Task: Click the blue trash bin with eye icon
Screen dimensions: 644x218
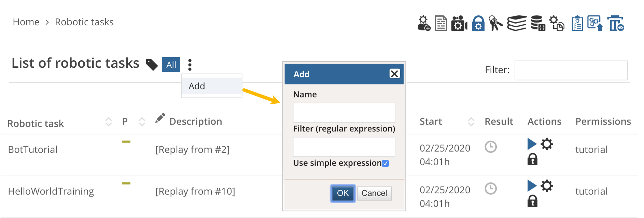Action: [616, 24]
